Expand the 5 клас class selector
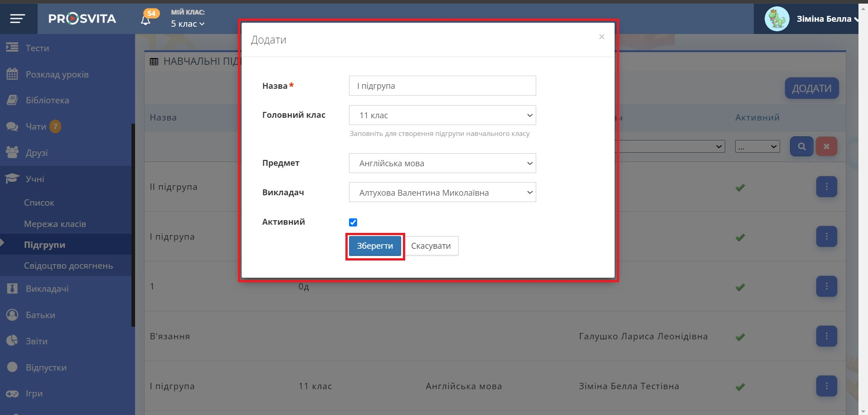Viewport: 868px width, 415px height. [188, 24]
